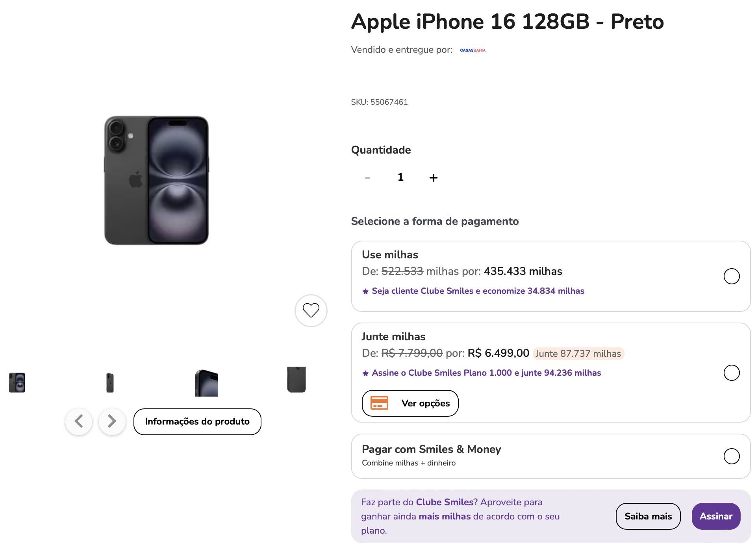This screenshot has width=756, height=549.
Task: Click the purple Assinar button
Action: point(716,516)
